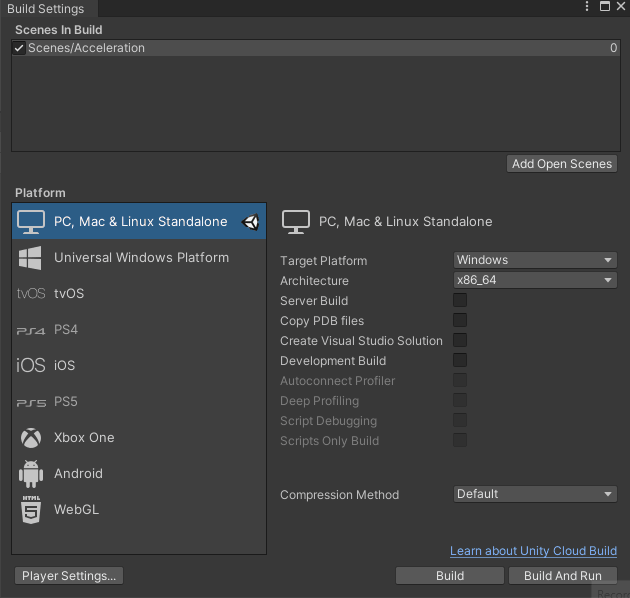Screen dimensions: 630x598
Task: Enable the Server Build checkbox
Action: pos(460,300)
